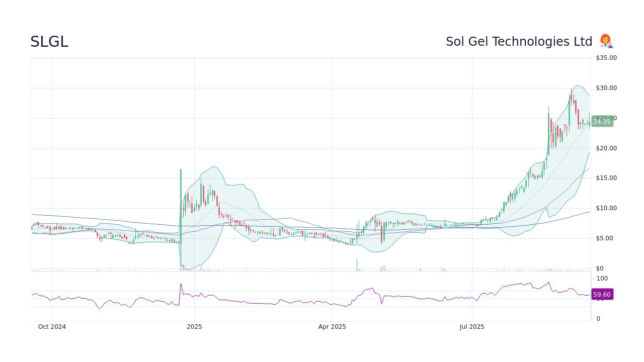The height and width of the screenshot is (362, 644).
Task: Click the purple 59.60 RSI value badge
Action: 602,294
